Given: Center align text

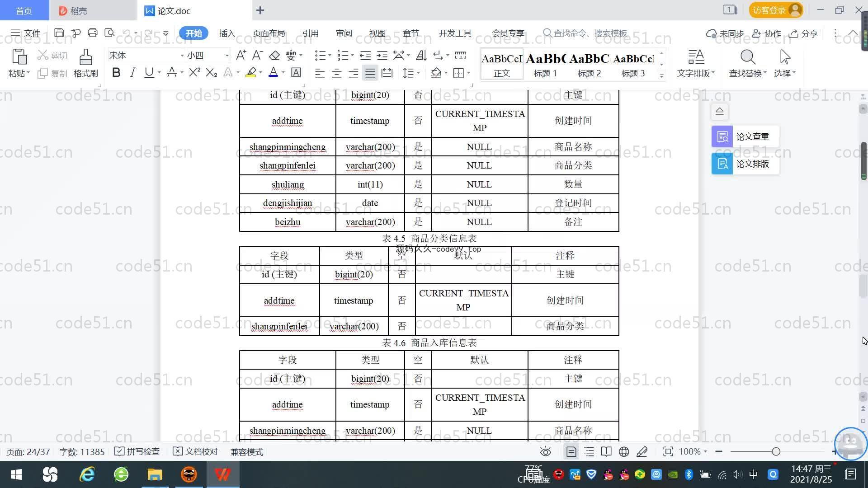Looking at the screenshot, I should [336, 73].
